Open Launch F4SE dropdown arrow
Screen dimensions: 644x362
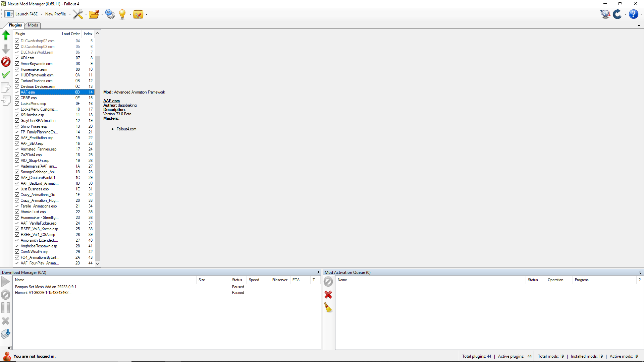(x=42, y=14)
